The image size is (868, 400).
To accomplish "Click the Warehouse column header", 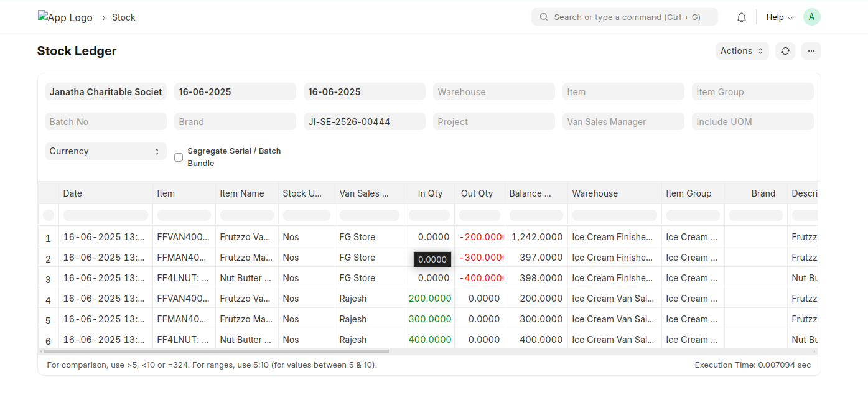I will (595, 193).
